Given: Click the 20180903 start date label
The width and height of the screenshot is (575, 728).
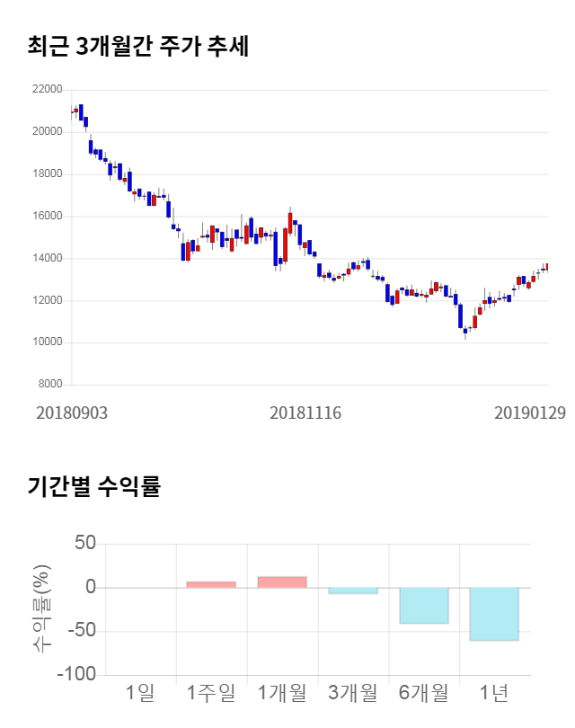Looking at the screenshot, I should pyautogui.click(x=72, y=413).
